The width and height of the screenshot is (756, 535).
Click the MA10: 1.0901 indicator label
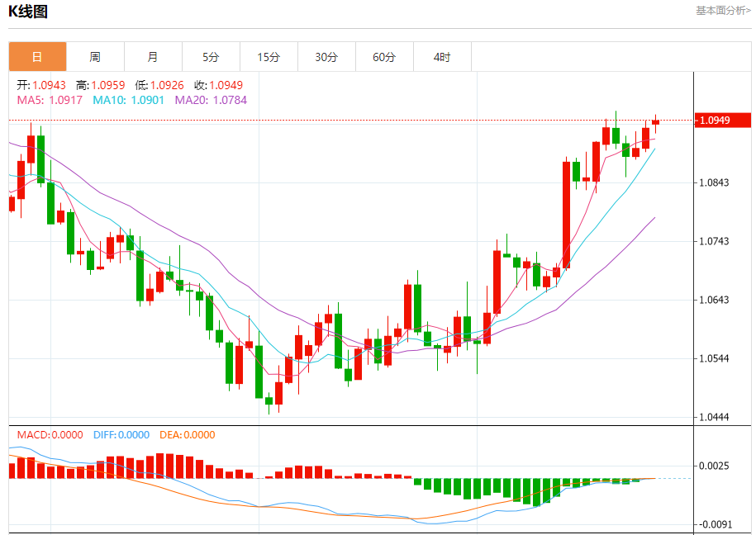pyautogui.click(x=128, y=100)
